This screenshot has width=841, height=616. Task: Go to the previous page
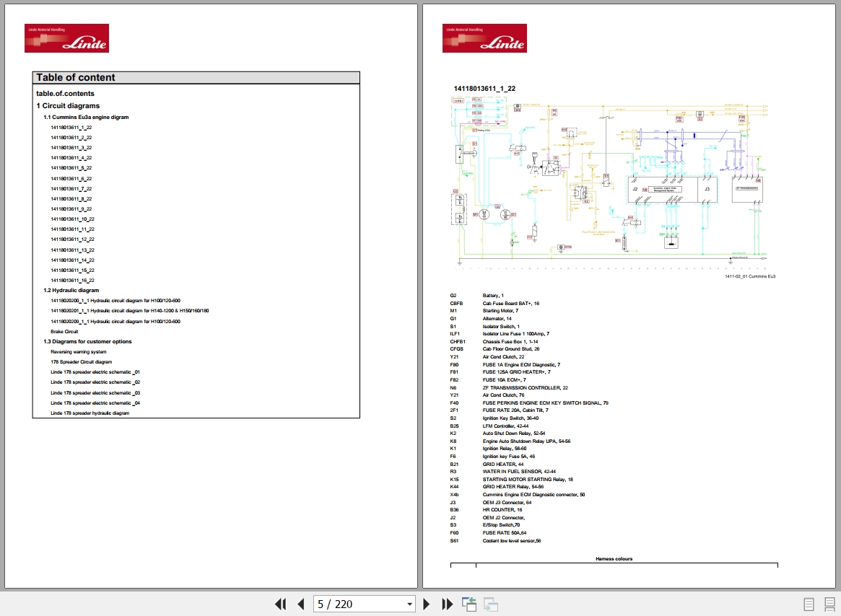click(x=301, y=604)
